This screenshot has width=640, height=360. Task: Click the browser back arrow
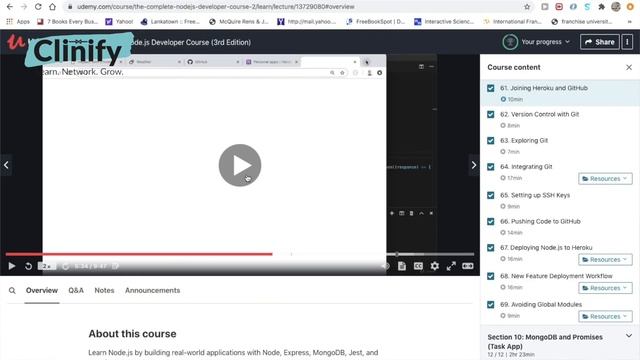[x=10, y=7]
